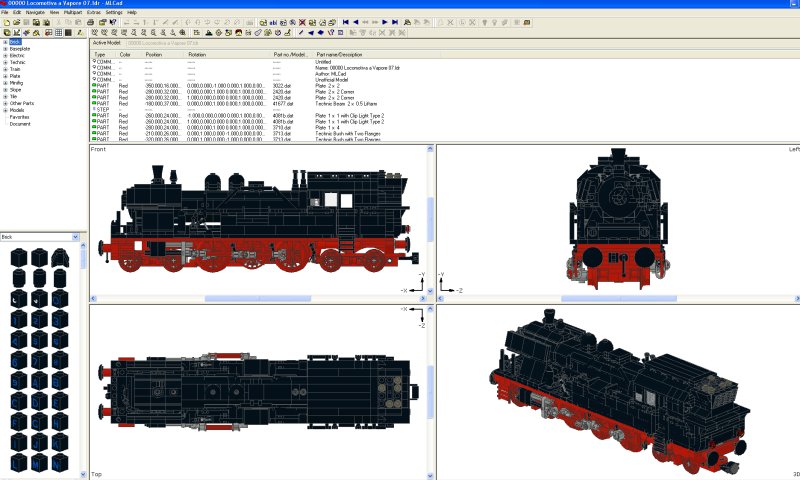Viewport: 800px width, 480px height.
Task: Click the Front view horizontal scrollbar thumb
Action: click(258, 298)
